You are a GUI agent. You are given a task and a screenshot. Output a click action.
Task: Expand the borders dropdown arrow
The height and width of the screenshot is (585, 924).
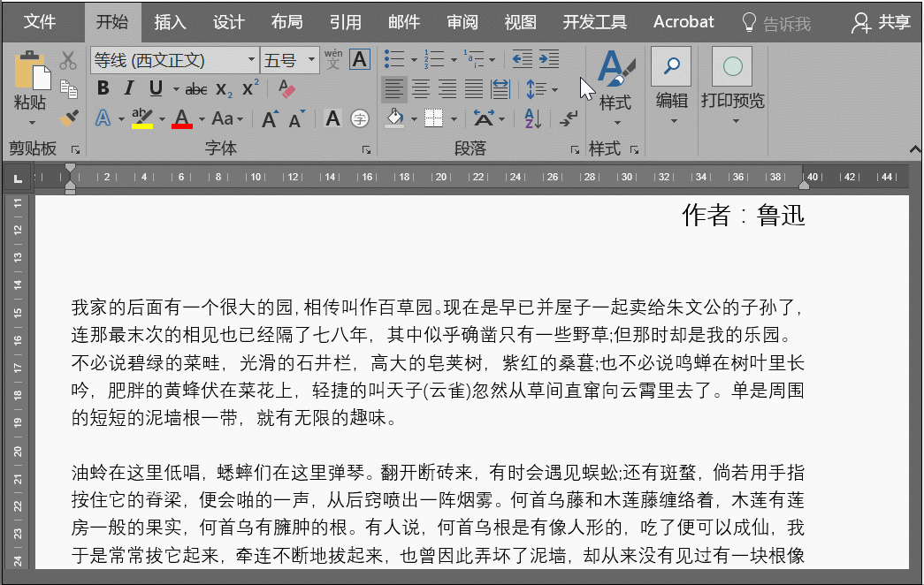click(x=454, y=119)
